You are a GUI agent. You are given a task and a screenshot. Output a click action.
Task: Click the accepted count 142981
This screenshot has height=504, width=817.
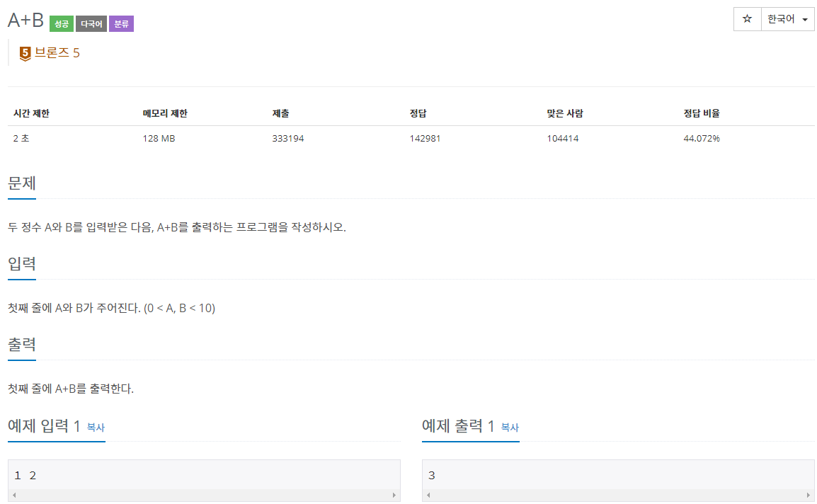pyautogui.click(x=425, y=138)
